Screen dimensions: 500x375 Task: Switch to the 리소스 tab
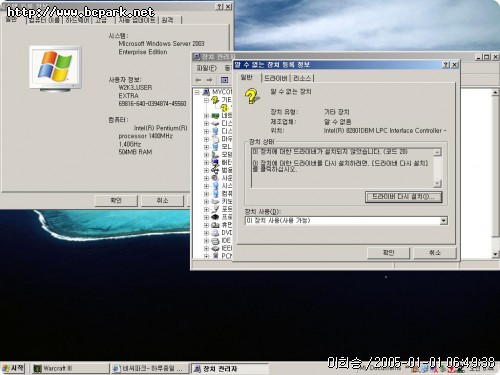302,78
